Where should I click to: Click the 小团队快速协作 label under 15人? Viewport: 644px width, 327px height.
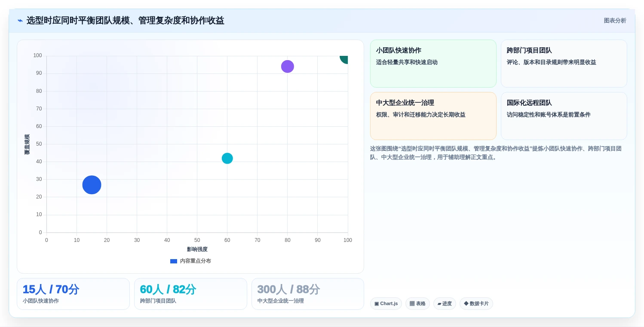pos(41,301)
